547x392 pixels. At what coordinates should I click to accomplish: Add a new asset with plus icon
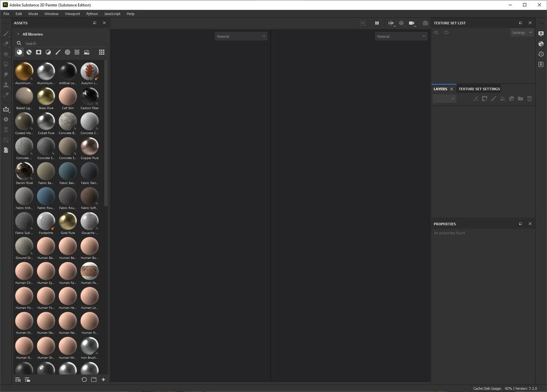tap(103, 379)
